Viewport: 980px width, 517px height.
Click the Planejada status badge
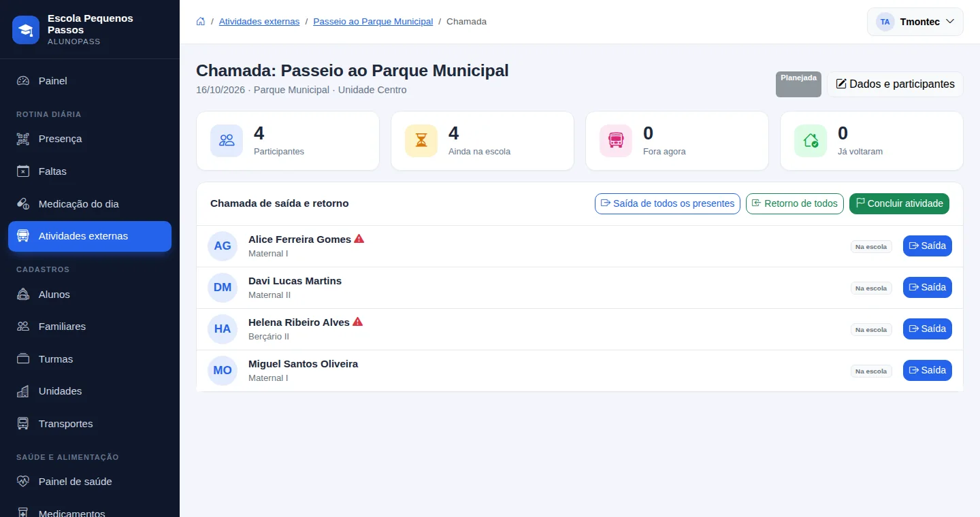click(798, 84)
